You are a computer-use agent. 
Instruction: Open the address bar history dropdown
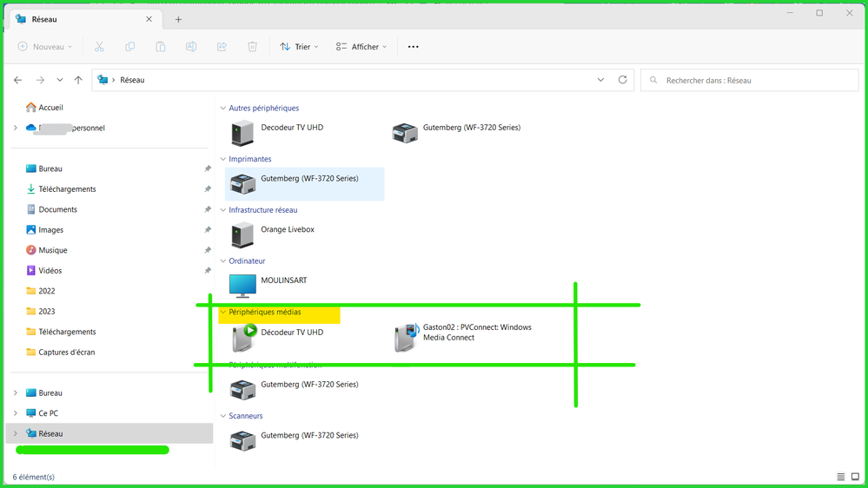coord(600,80)
